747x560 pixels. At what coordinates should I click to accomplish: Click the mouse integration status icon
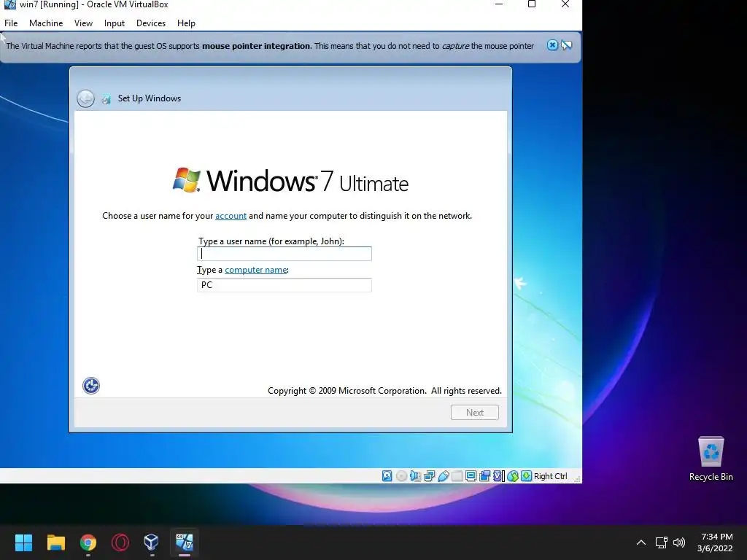(x=513, y=475)
